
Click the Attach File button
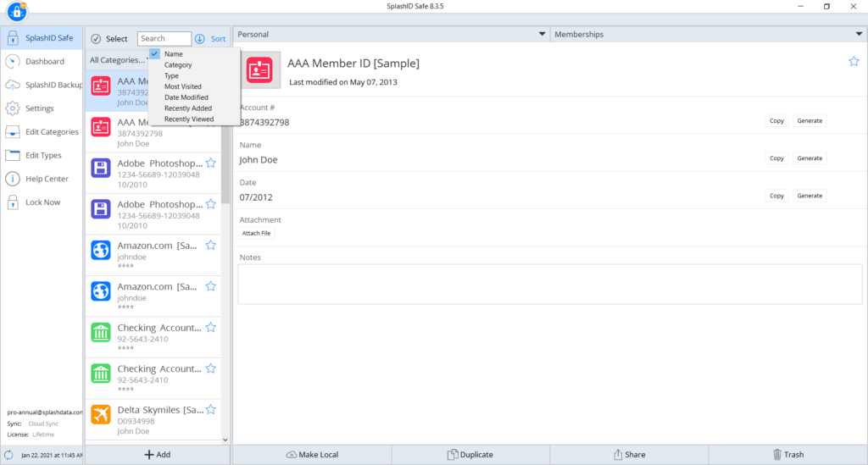[257, 233]
